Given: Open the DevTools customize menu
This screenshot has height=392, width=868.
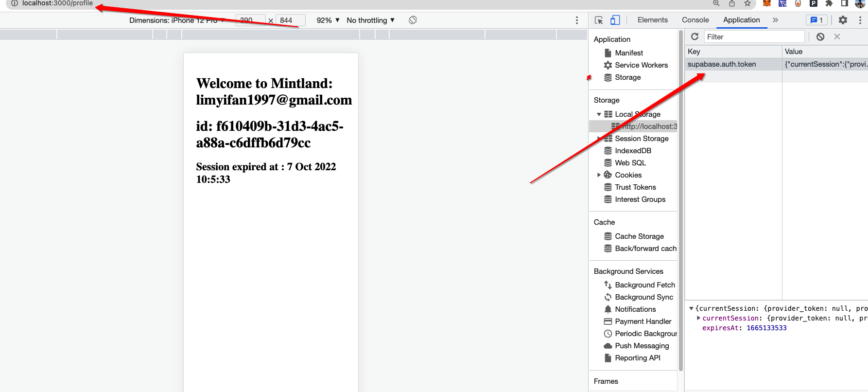Looking at the screenshot, I should [860, 20].
